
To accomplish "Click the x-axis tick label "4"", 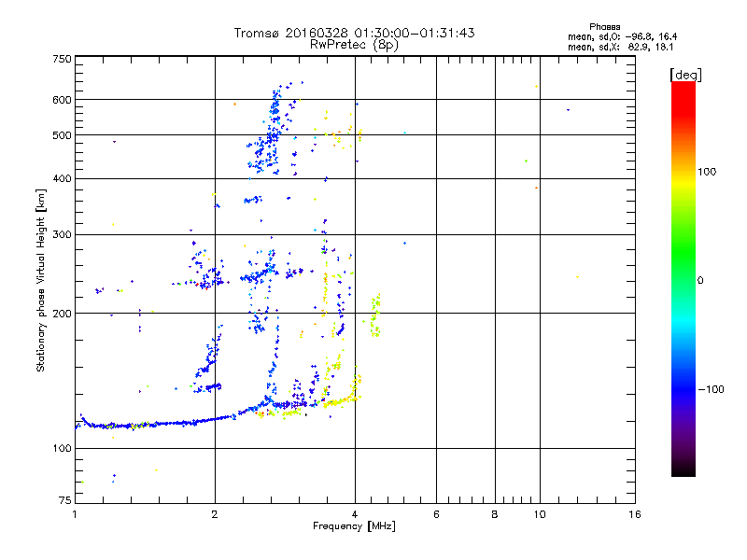I will (x=355, y=514).
